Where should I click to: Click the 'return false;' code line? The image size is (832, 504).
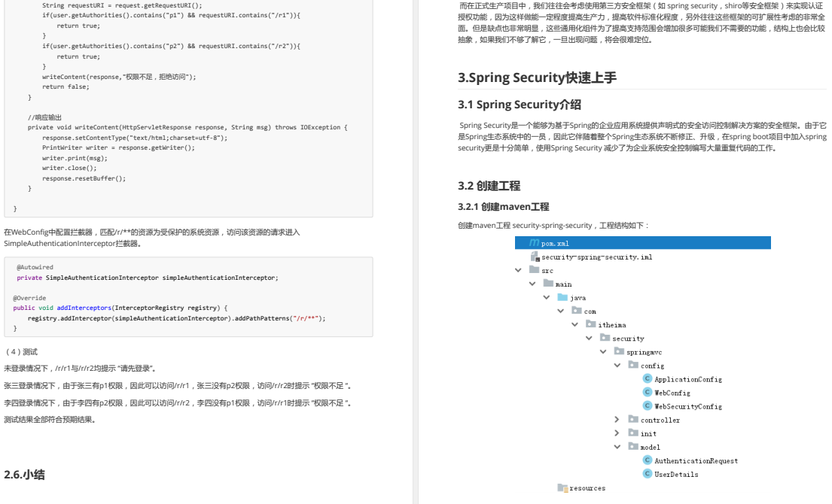(66, 87)
